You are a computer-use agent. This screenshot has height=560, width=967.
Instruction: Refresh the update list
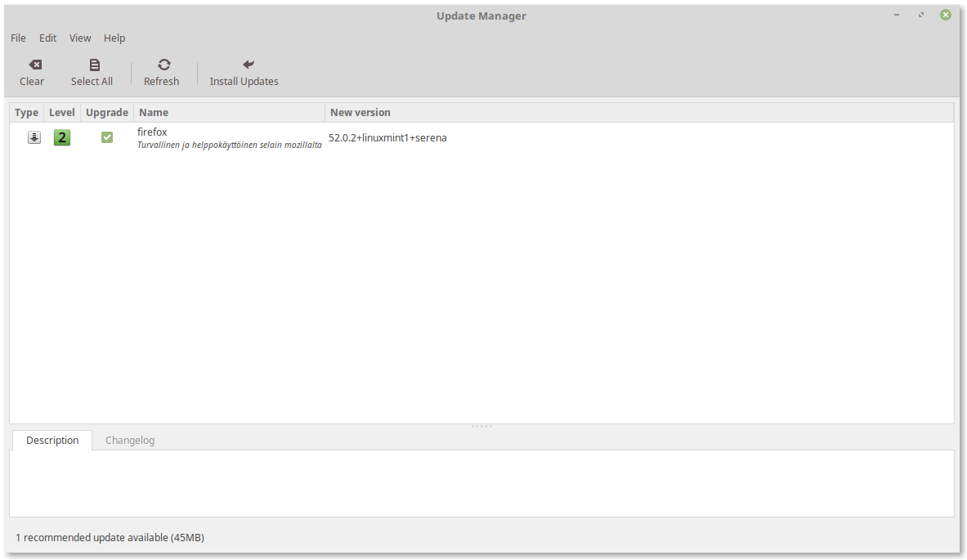click(163, 65)
